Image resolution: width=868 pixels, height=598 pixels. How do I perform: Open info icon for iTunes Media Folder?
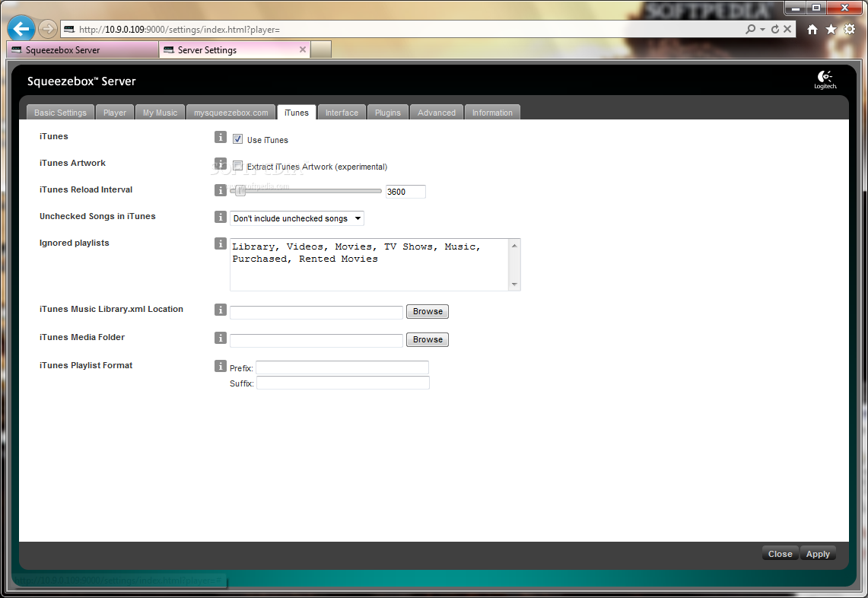click(221, 338)
